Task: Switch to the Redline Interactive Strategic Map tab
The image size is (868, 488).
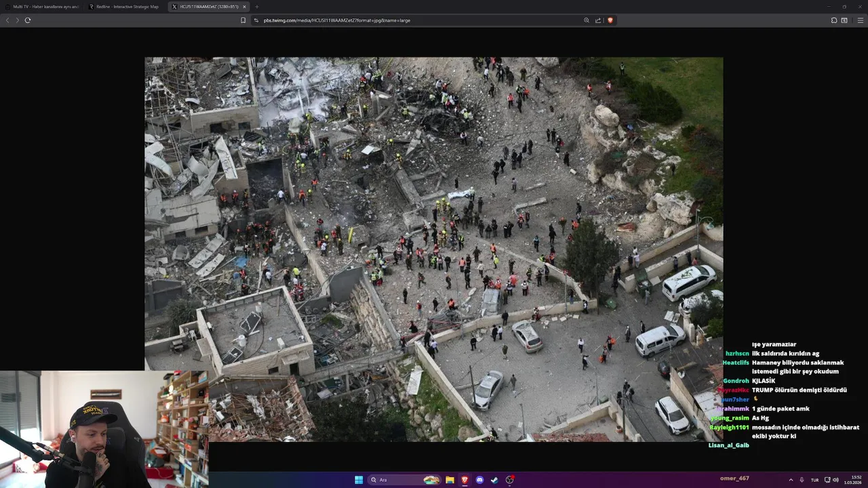Action: [125, 7]
